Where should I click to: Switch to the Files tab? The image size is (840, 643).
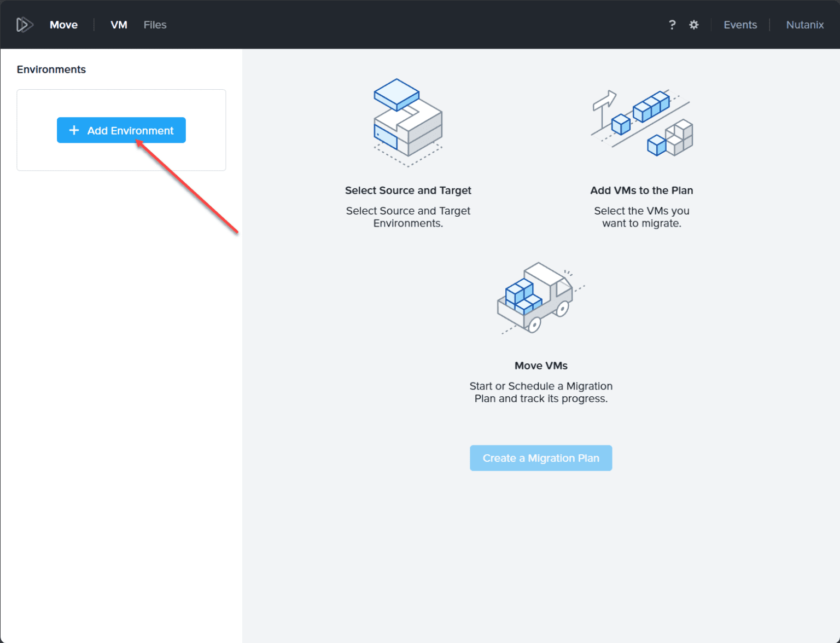[x=155, y=25]
